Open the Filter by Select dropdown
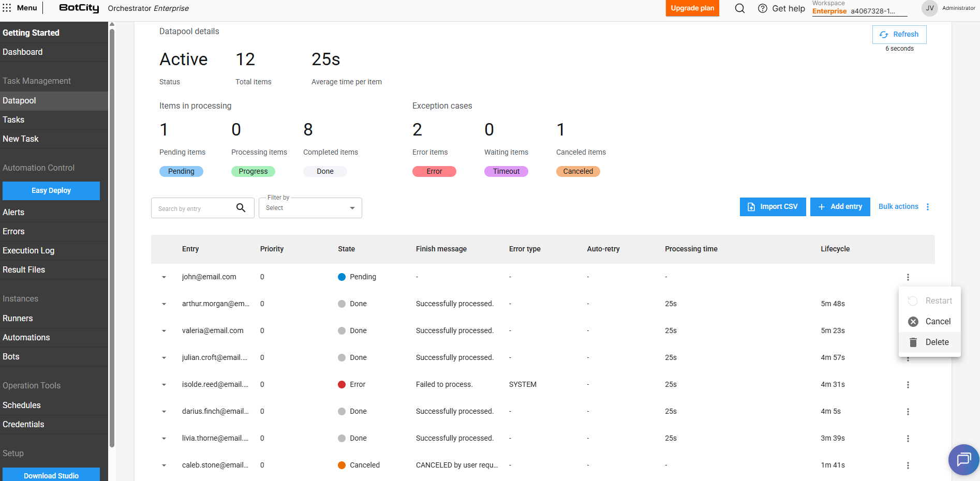 [310, 208]
